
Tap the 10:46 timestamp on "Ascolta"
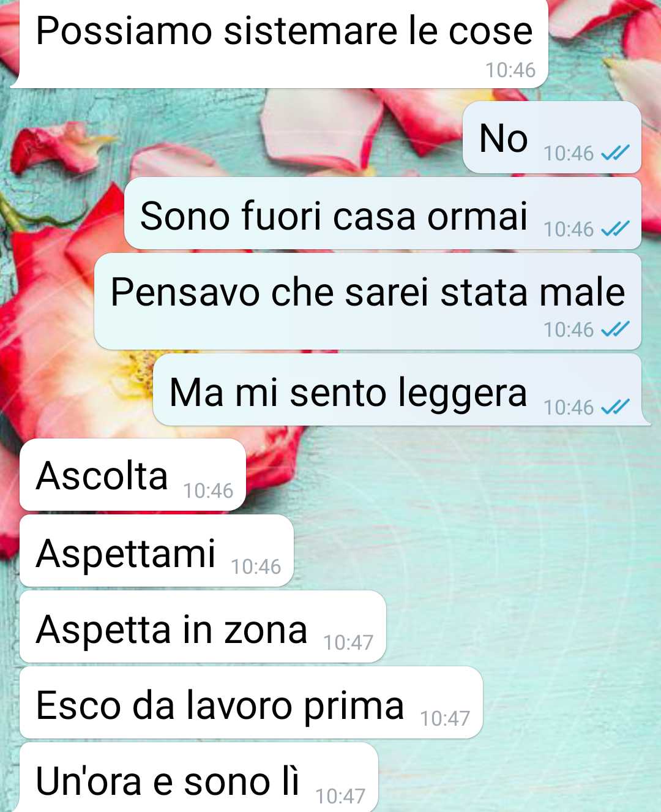pyautogui.click(x=208, y=491)
